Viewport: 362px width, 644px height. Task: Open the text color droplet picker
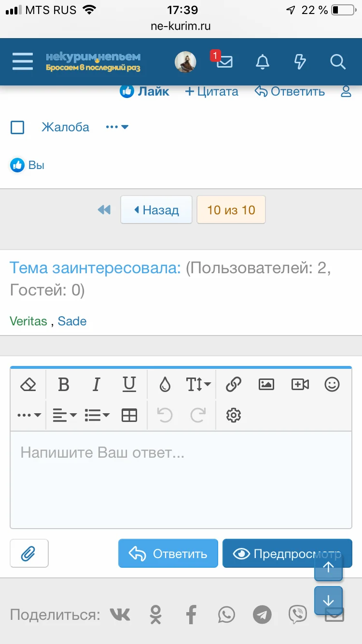point(165,385)
